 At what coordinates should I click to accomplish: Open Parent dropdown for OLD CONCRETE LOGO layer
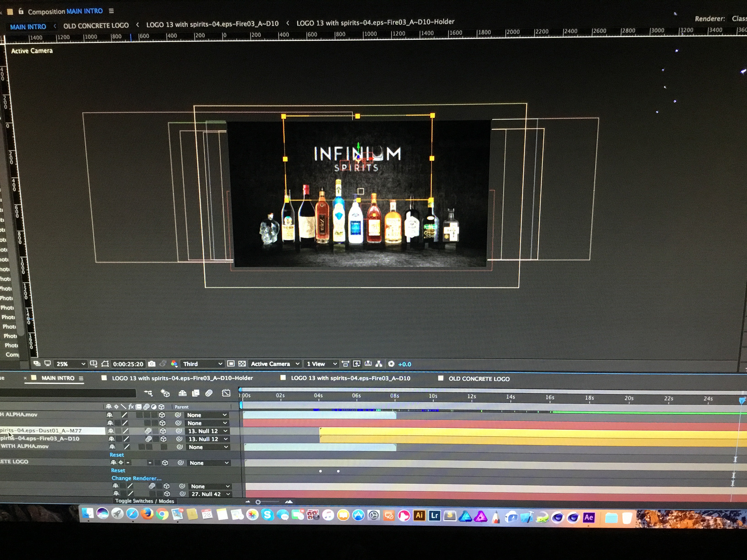click(x=209, y=463)
